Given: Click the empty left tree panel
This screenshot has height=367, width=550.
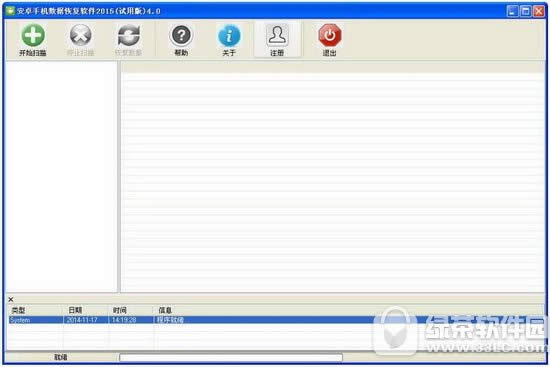Looking at the screenshot, I should 61,176.
